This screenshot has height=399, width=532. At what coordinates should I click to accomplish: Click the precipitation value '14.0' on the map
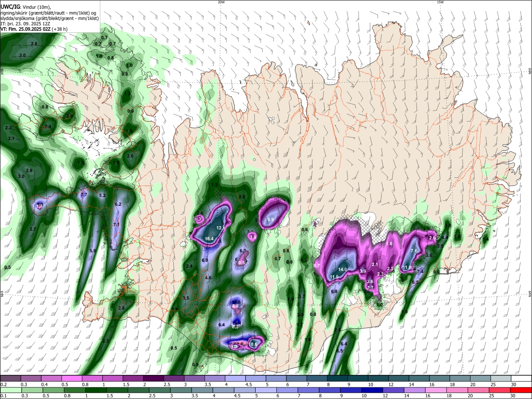tap(342, 269)
